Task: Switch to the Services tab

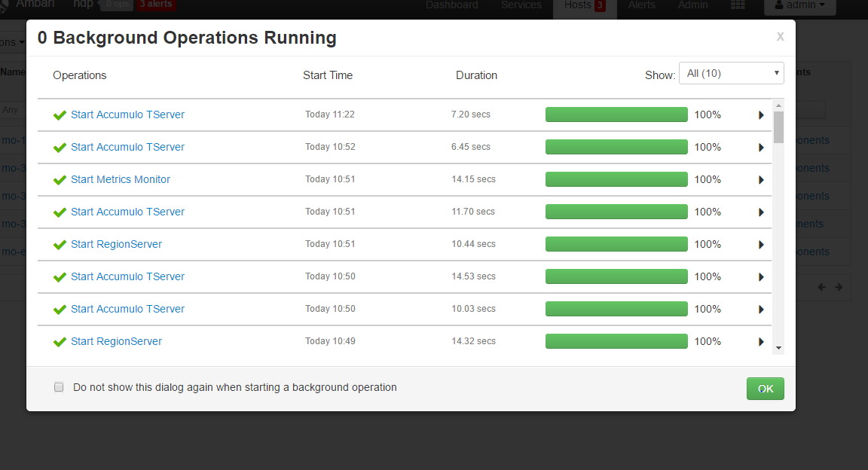Action: click(x=521, y=5)
